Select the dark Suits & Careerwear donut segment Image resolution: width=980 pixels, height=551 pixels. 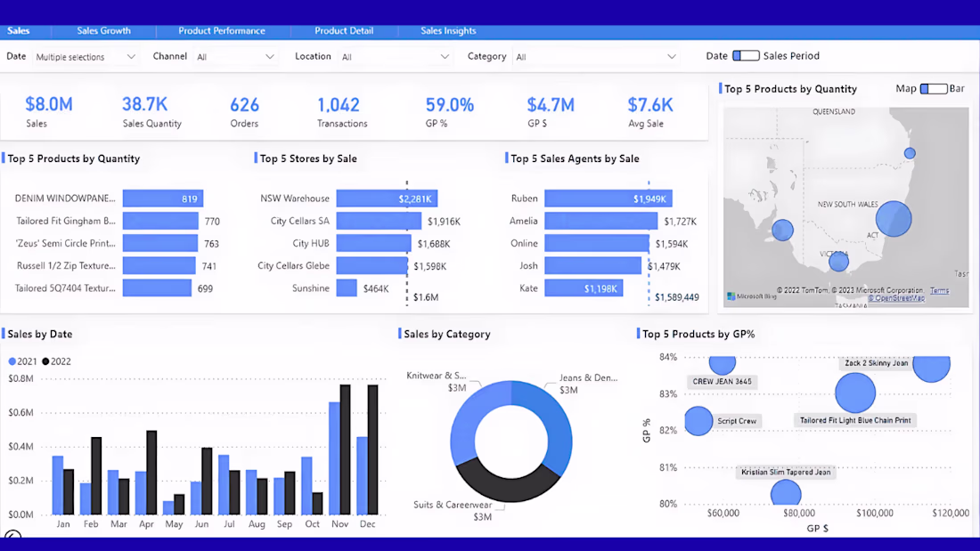pyautogui.click(x=508, y=482)
